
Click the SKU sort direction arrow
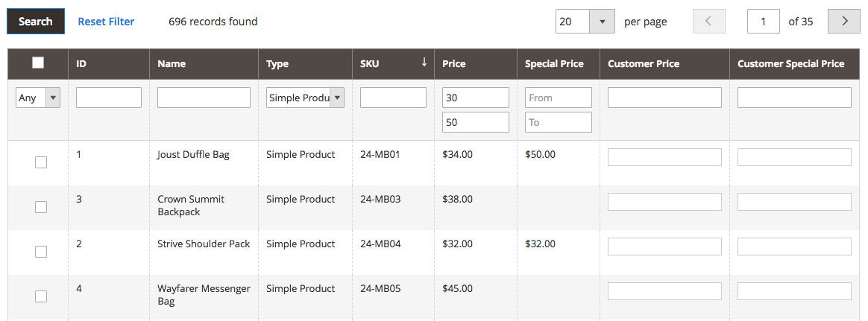coord(424,63)
